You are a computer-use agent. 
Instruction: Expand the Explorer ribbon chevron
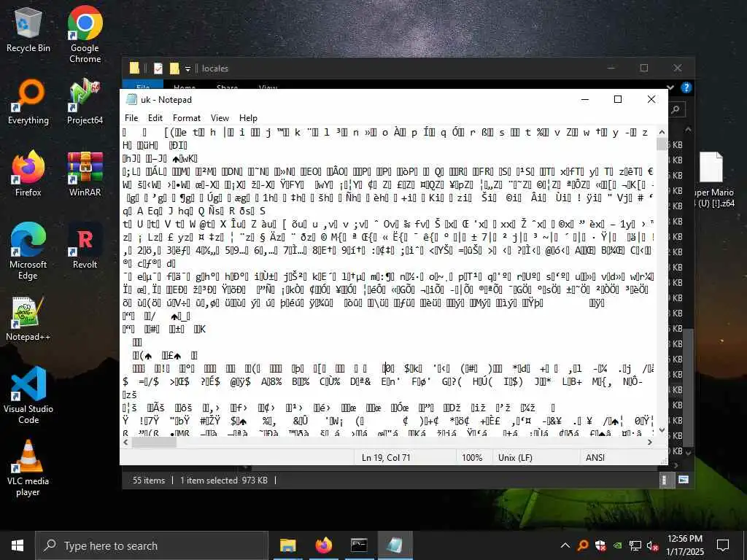[x=671, y=87]
